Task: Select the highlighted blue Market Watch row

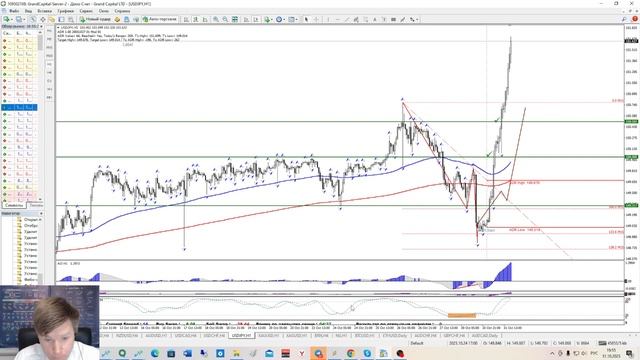Action: pos(20,107)
